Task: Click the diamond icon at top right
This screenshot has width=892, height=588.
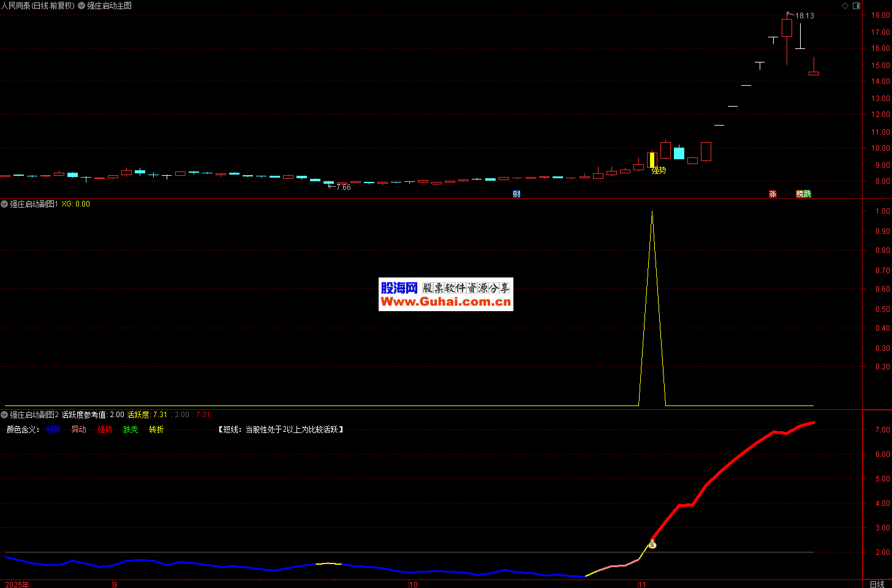Action: (x=845, y=6)
